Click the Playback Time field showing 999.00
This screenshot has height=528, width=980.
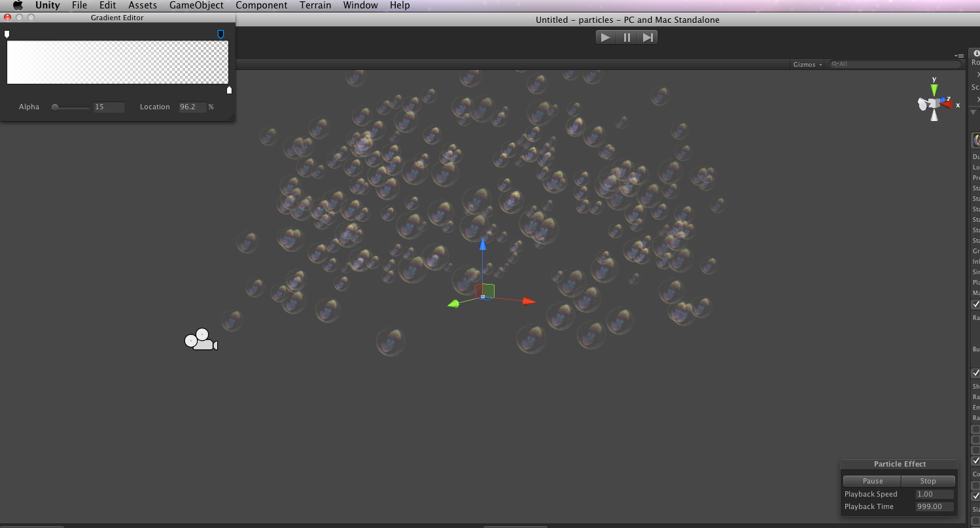(x=934, y=506)
